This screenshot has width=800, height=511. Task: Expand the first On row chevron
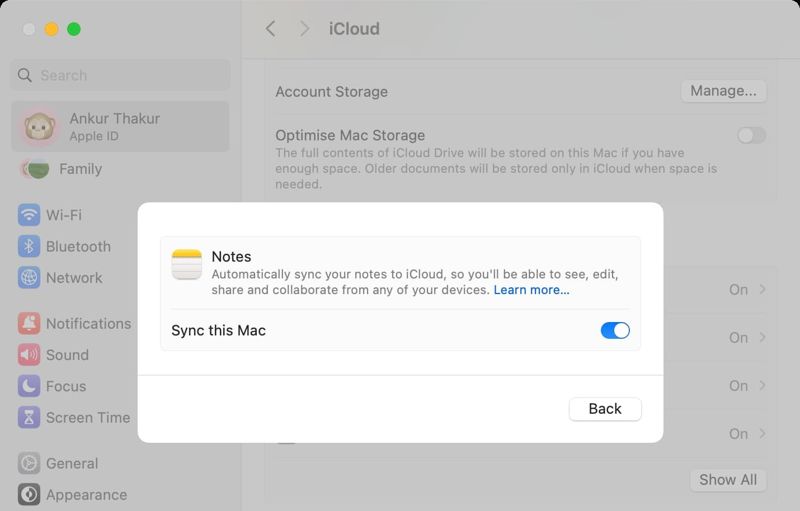763,290
